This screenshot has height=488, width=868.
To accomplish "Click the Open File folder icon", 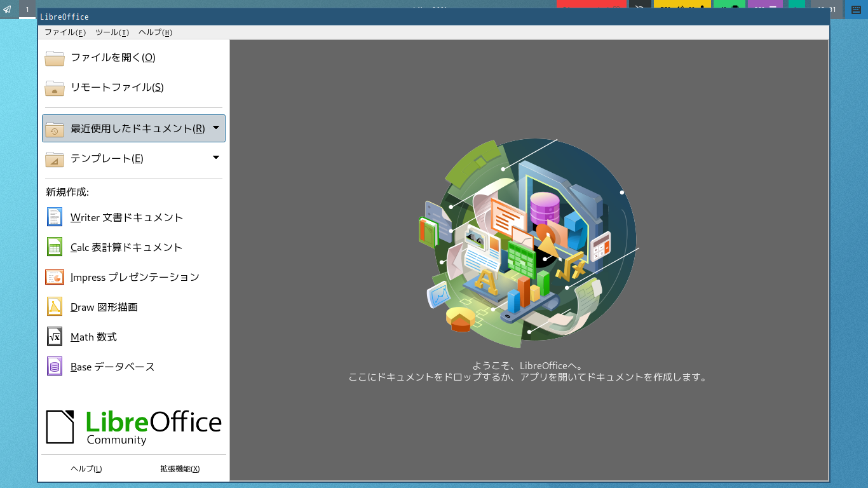I will coord(55,58).
